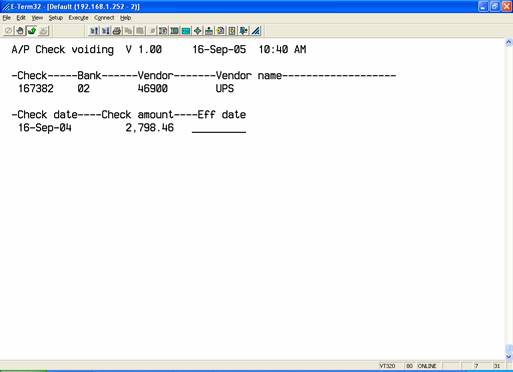
Task: Click the green diamond toolbar icon
Action: click(x=198, y=31)
